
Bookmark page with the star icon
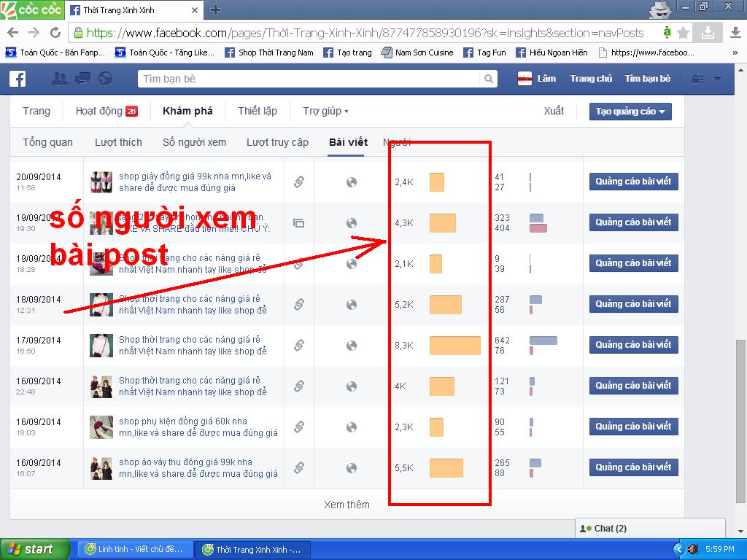coord(684,32)
